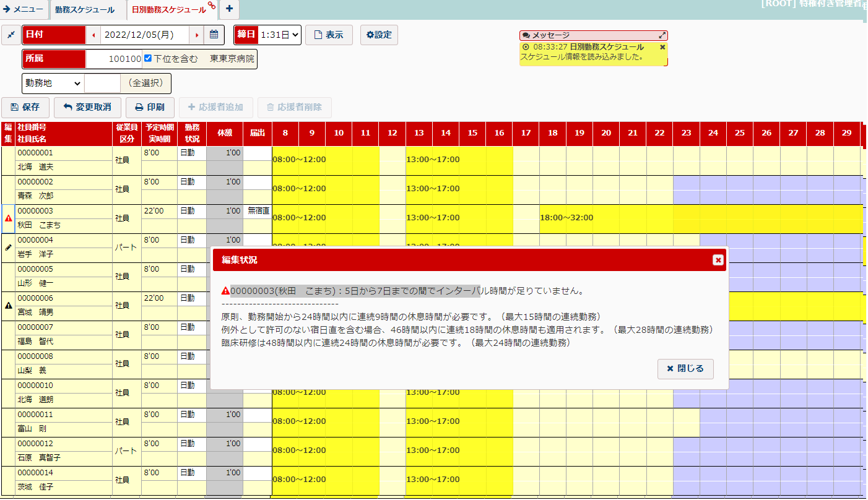Click the red warning icon for 秋田 こまち
This screenshot has height=500, width=868.
(9, 218)
